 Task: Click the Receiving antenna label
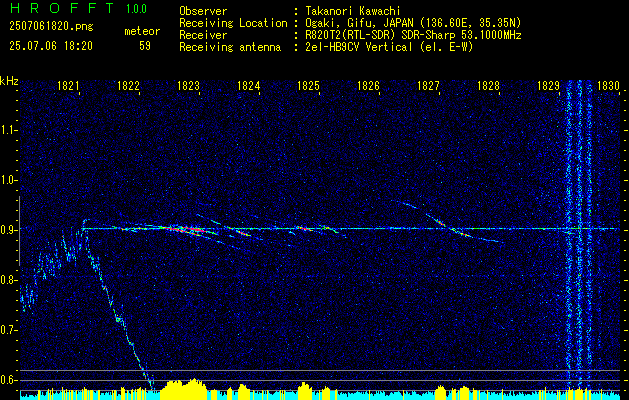coord(230,47)
